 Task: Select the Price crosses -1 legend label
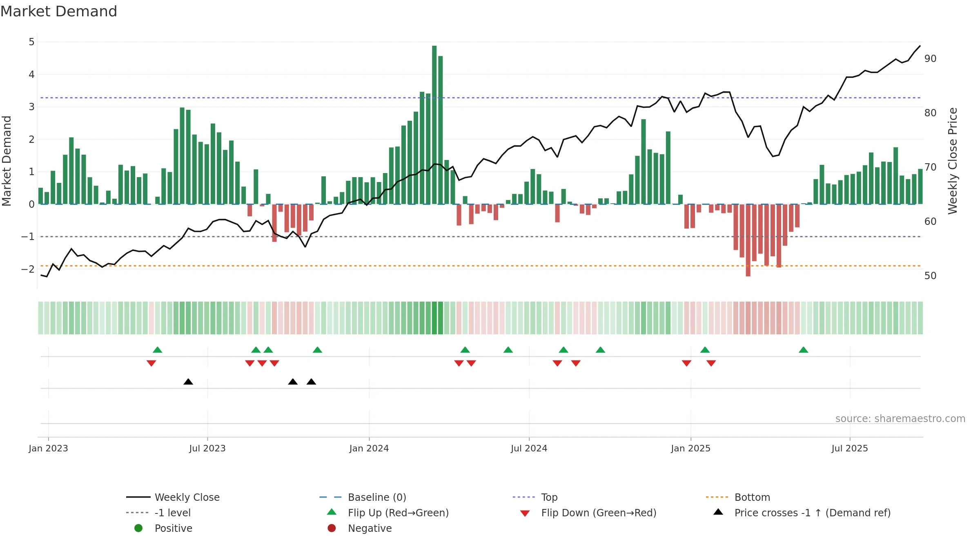pyautogui.click(x=813, y=513)
